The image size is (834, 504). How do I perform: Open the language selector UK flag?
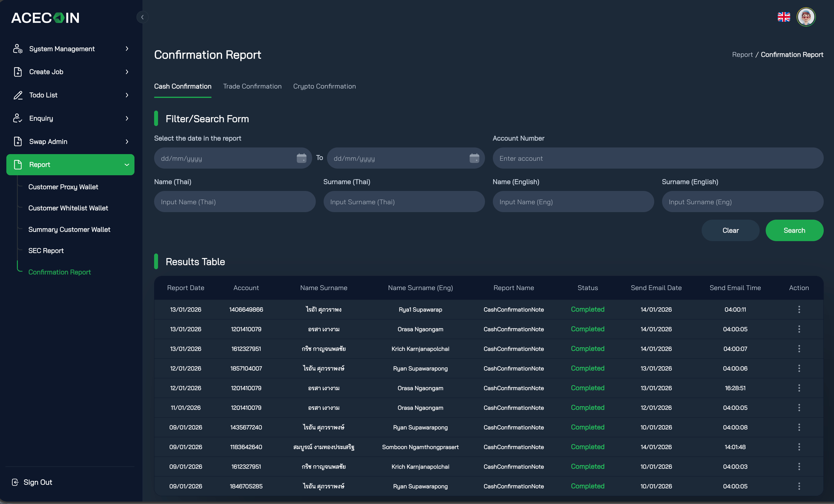(x=784, y=17)
